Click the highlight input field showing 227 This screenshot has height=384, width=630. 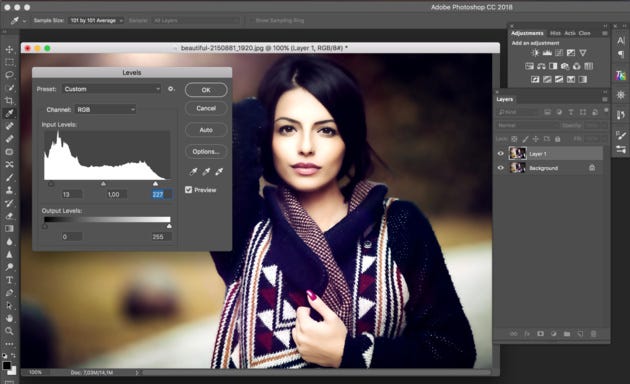coord(162,194)
